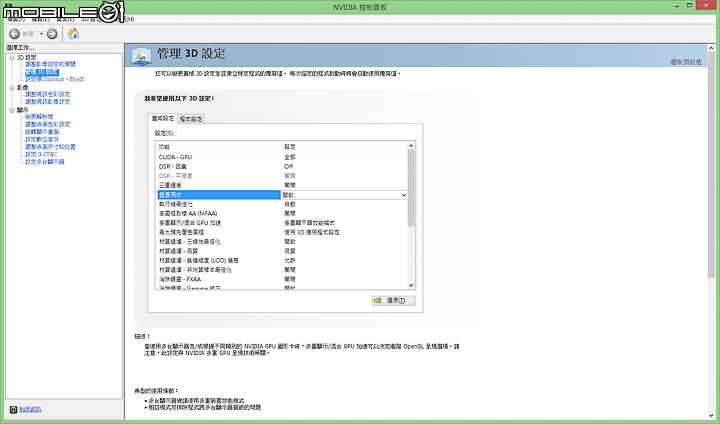Open 變更解析度 in the tree
Image resolution: width=720 pixels, height=424 pixels.
click(x=39, y=117)
